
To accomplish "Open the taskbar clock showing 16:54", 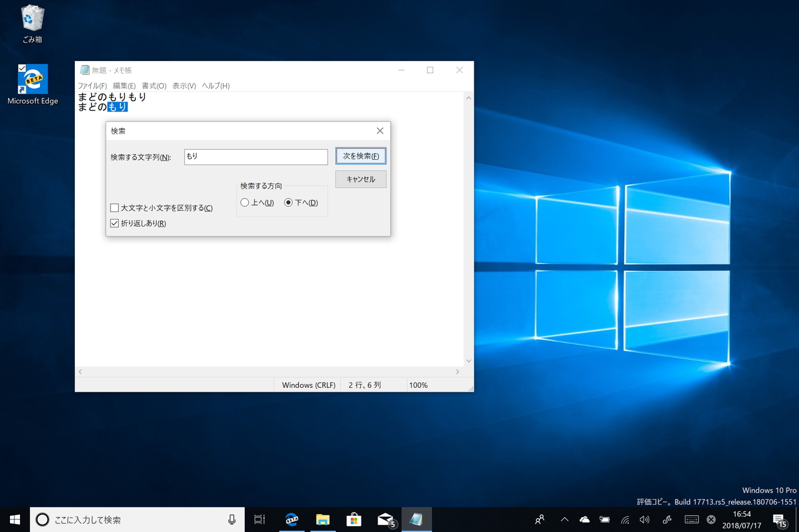I will [x=742, y=520].
